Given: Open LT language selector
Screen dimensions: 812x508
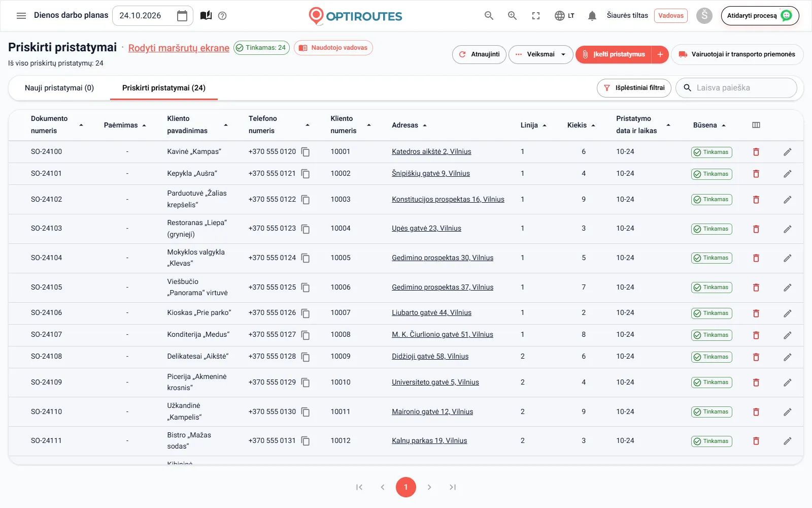Looking at the screenshot, I should (x=564, y=16).
